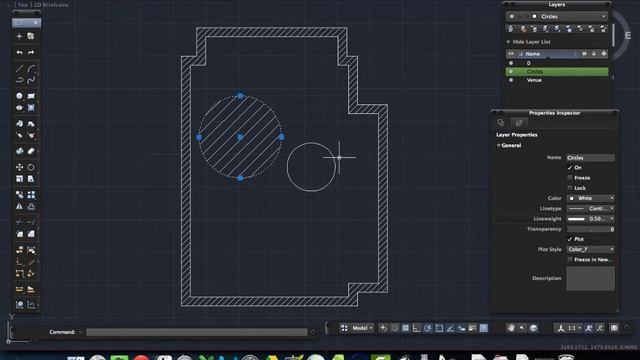The height and width of the screenshot is (360, 640).
Task: Select the Copy objects tool
Action: 19,195
